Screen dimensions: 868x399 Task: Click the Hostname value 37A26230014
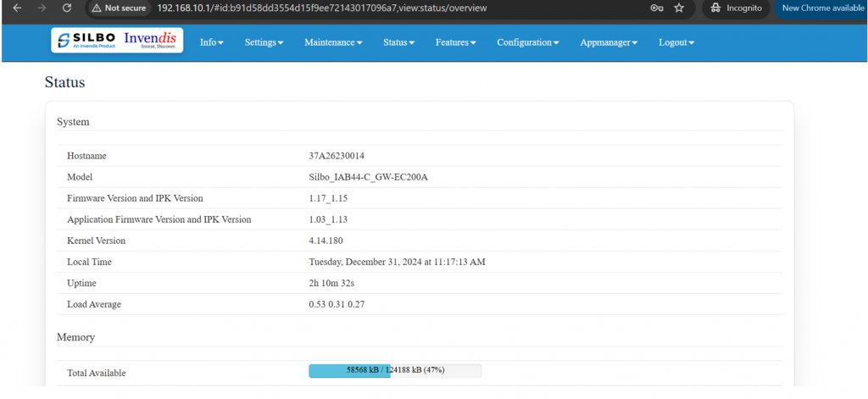pyautogui.click(x=337, y=156)
